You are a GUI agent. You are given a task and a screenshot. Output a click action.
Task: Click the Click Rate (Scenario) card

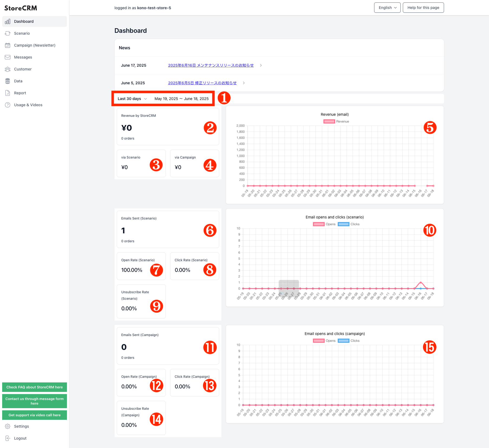195,266
